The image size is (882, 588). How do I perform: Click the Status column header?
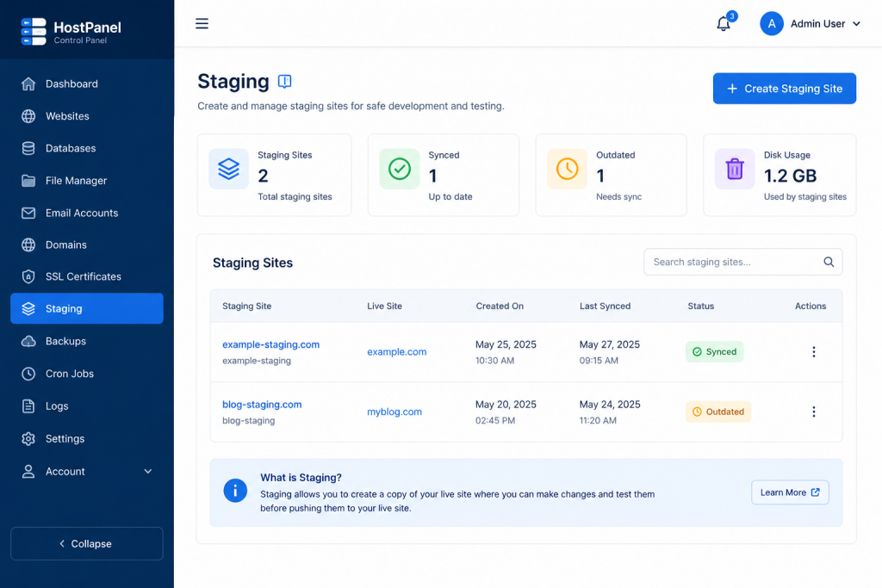tap(700, 306)
